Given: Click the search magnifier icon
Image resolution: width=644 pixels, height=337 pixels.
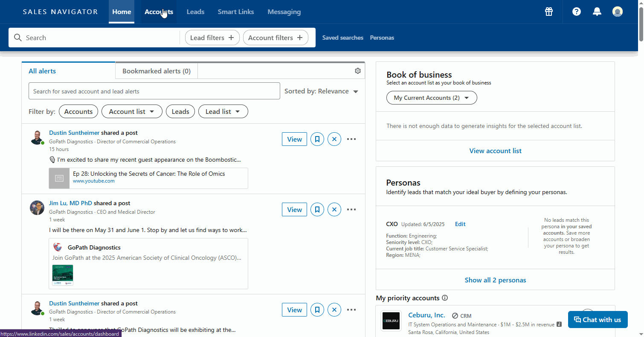Looking at the screenshot, I should [x=17, y=38].
